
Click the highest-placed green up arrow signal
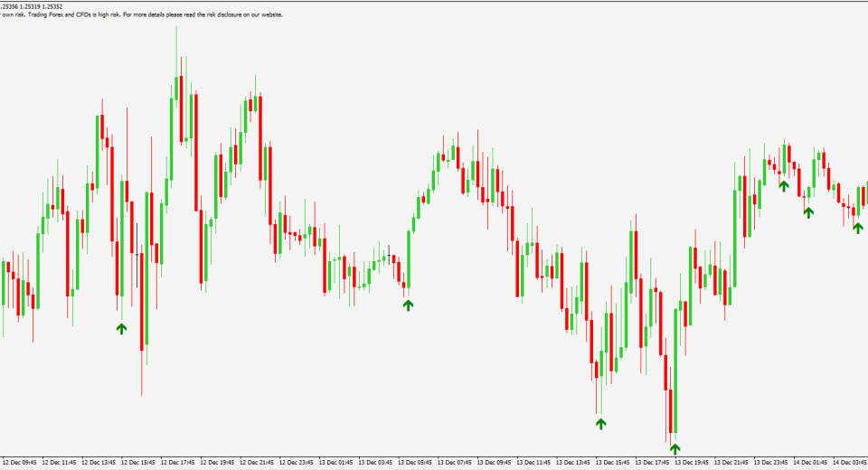[x=784, y=185]
